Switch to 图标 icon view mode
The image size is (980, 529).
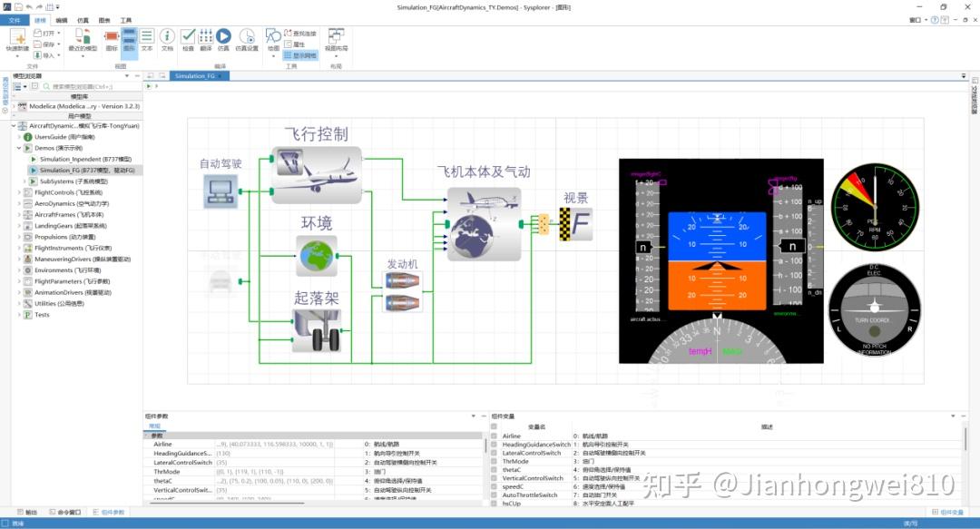click(111, 38)
